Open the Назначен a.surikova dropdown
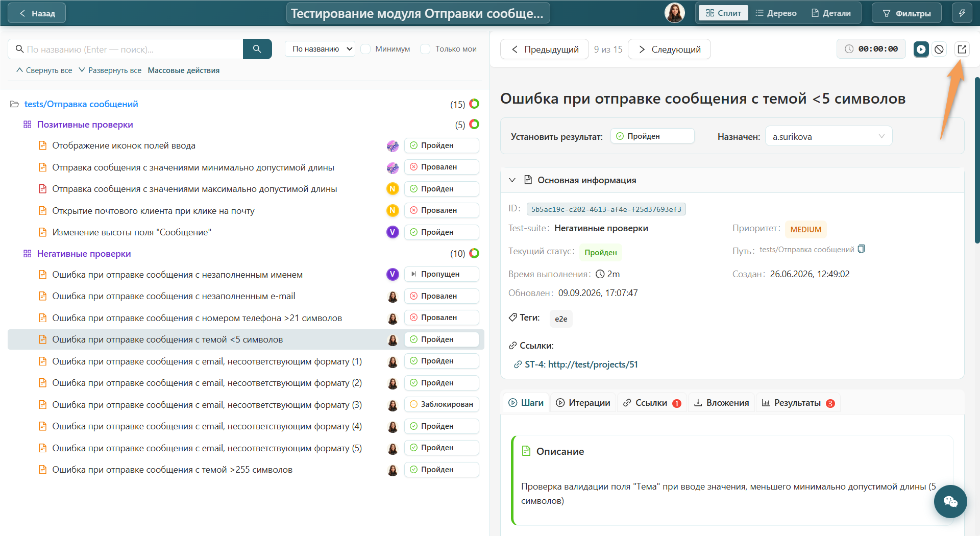The width and height of the screenshot is (980, 536). [x=828, y=136]
